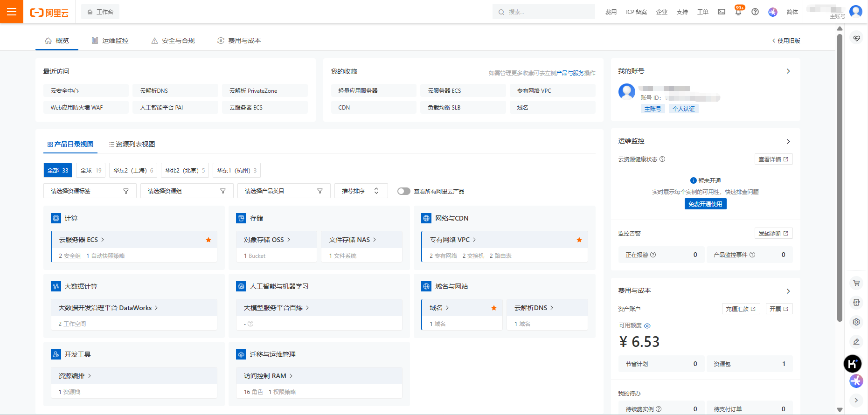Filter by 华东2（上海） region
The height and width of the screenshot is (415, 868).
pos(133,170)
